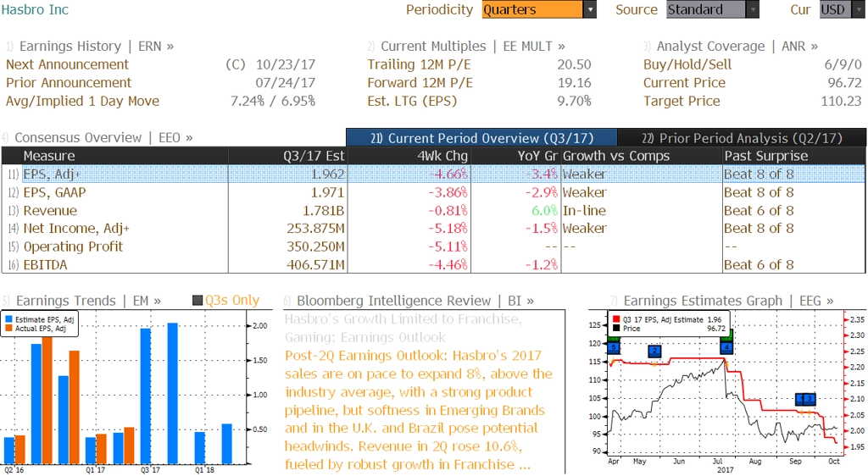The image size is (868, 476).
Task: Switch to Prior Period Analysis (Q2/17) tab
Action: (x=742, y=138)
